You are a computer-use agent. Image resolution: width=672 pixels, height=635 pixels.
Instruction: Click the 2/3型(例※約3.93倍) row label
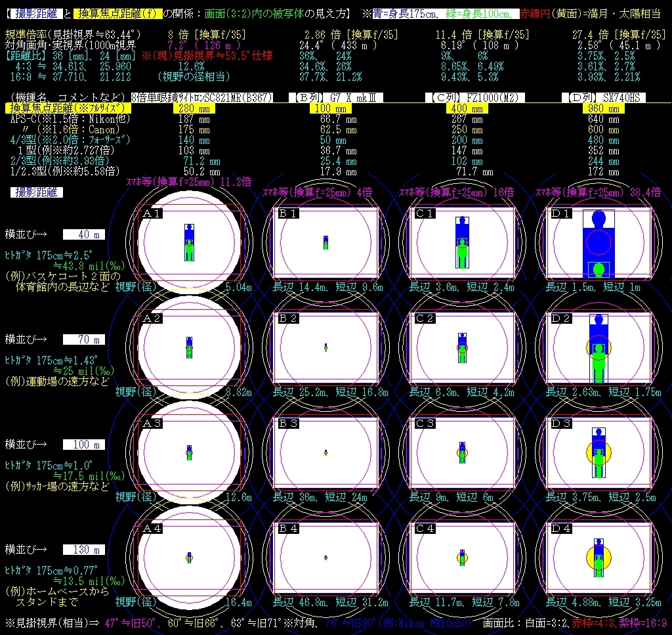(60, 161)
